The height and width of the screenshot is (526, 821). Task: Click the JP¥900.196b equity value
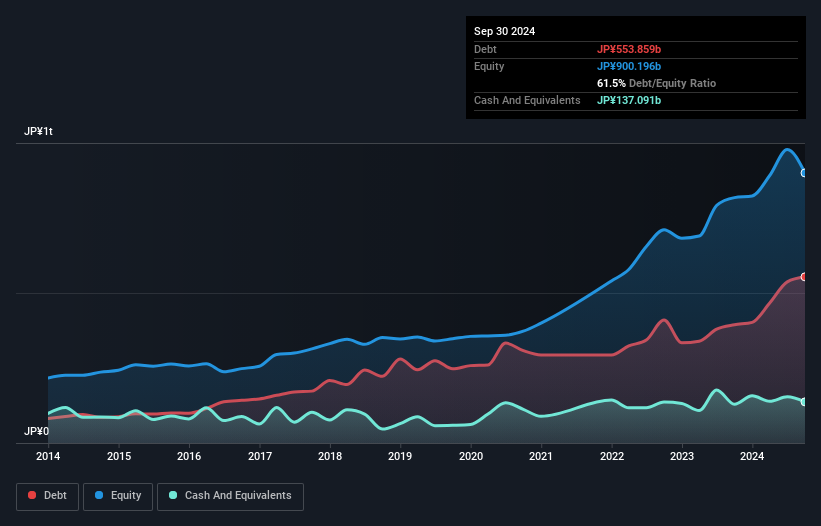coord(629,66)
